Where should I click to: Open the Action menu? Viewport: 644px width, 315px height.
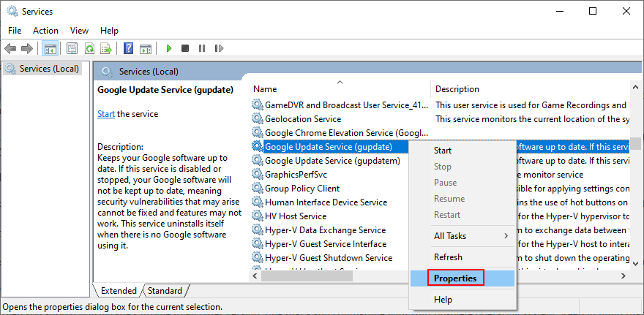pos(45,31)
